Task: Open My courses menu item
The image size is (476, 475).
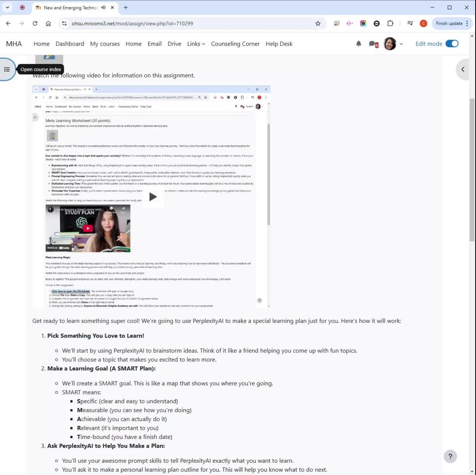Action: point(105,44)
